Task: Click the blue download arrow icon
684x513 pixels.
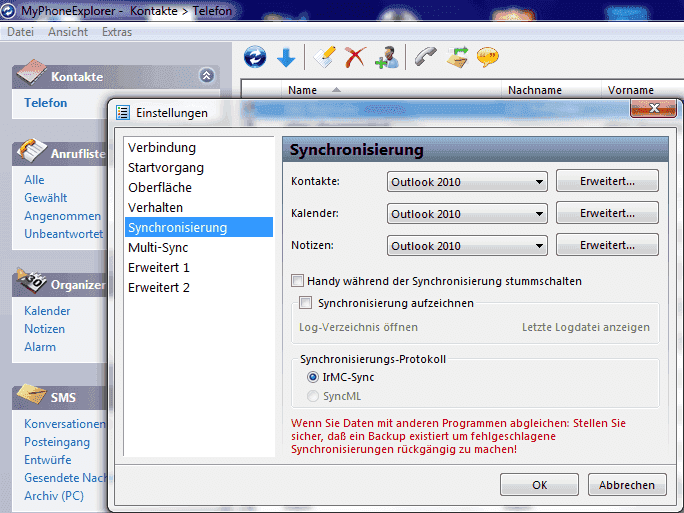Action: tap(286, 57)
